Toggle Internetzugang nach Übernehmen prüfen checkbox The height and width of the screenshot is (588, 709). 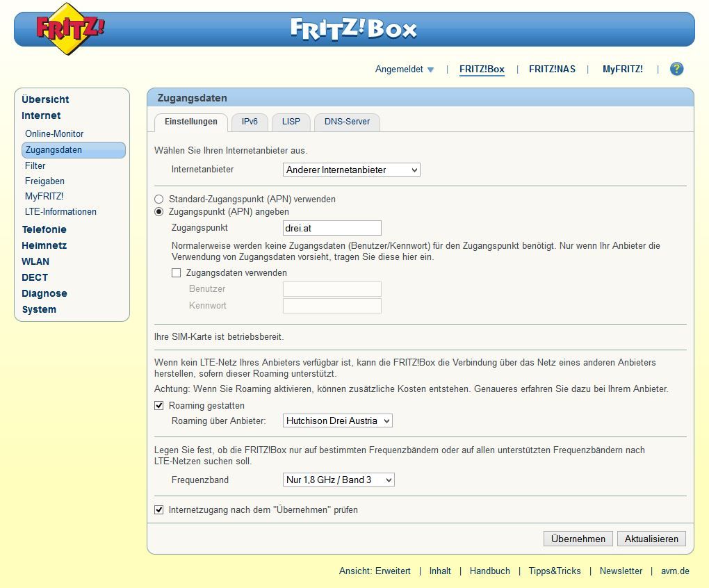coord(159,510)
